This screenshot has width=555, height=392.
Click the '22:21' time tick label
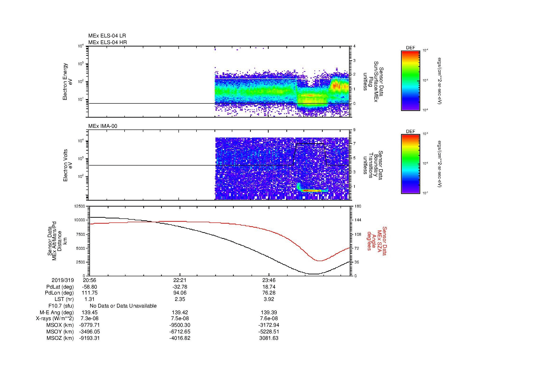coord(180,280)
